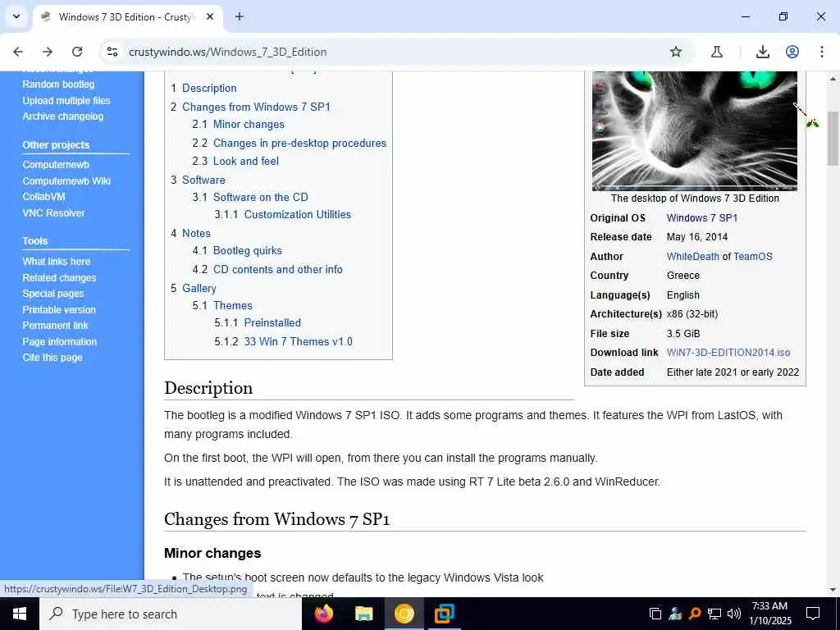The image size is (840, 630).
Task: Open File Explorer from the taskbar
Action: [363, 614]
